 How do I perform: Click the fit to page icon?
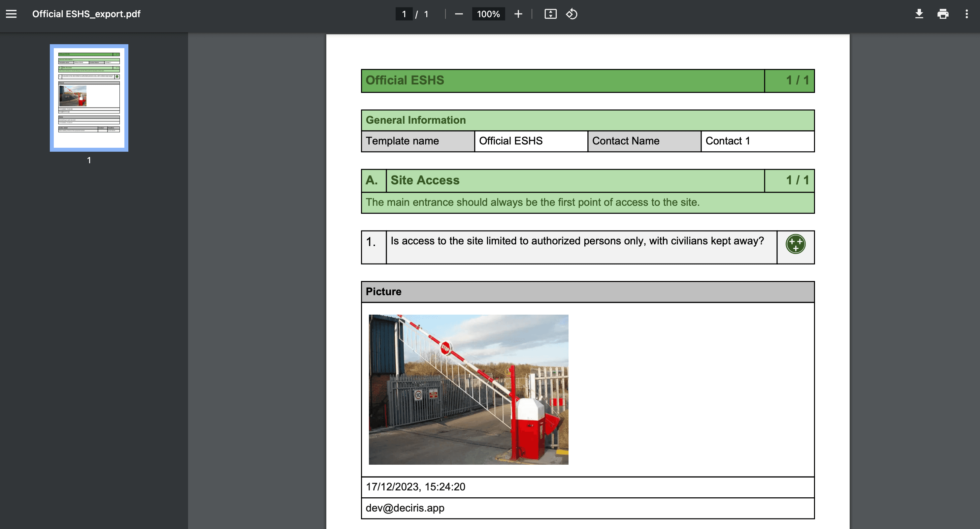coord(550,14)
